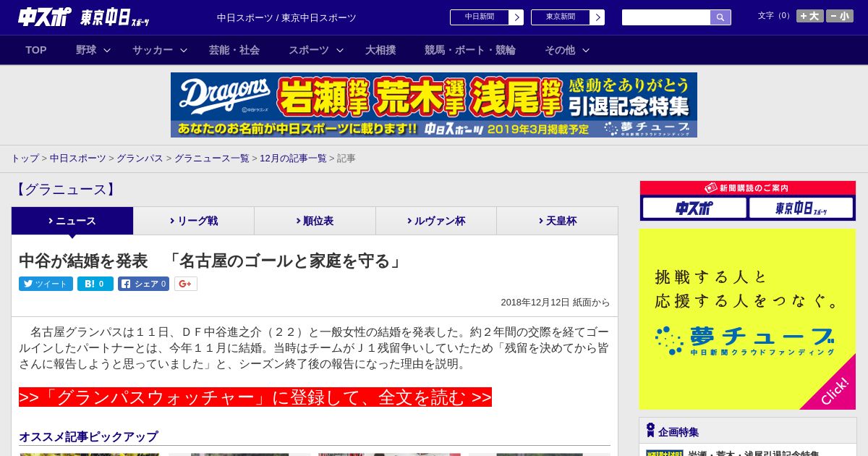Expand the スポーツ menu dropdown

coord(316,50)
